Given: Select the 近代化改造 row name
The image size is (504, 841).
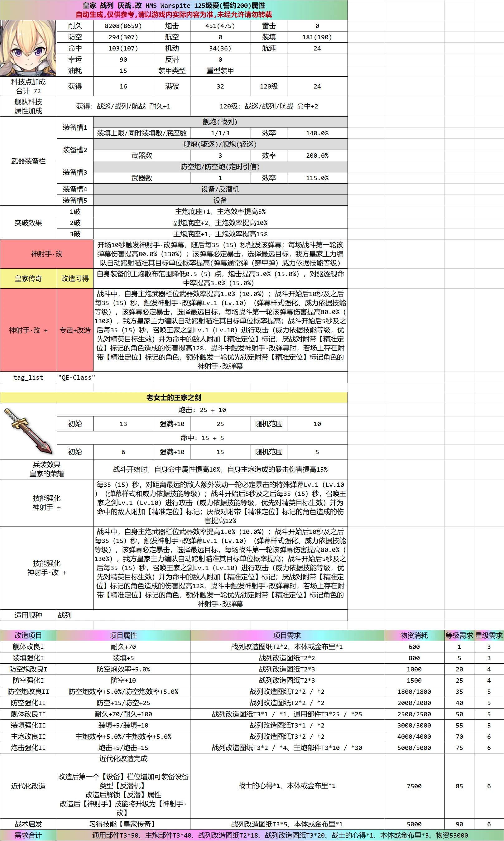Looking at the screenshot, I should 28,786.
